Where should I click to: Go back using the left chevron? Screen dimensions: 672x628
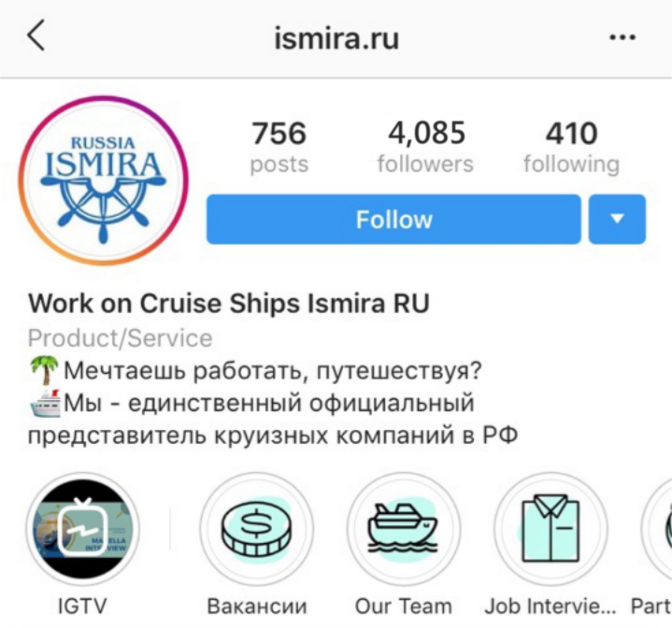(x=36, y=36)
